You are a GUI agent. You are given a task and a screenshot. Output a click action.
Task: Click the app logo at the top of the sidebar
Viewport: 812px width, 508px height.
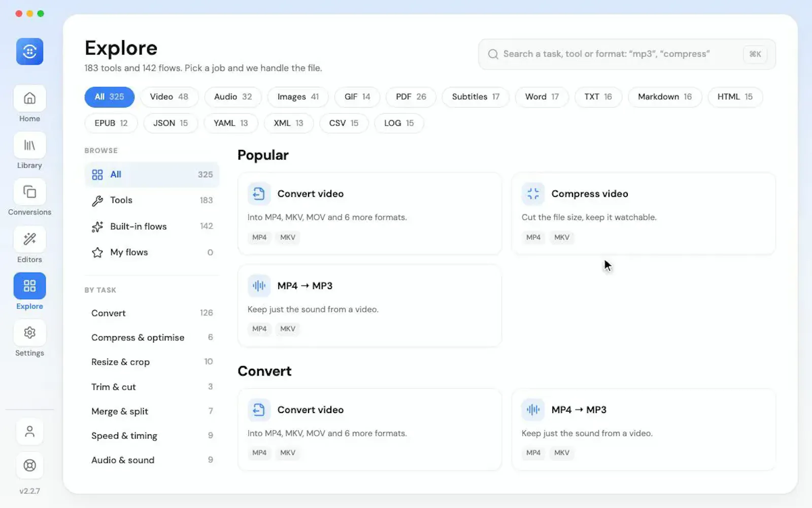click(29, 51)
